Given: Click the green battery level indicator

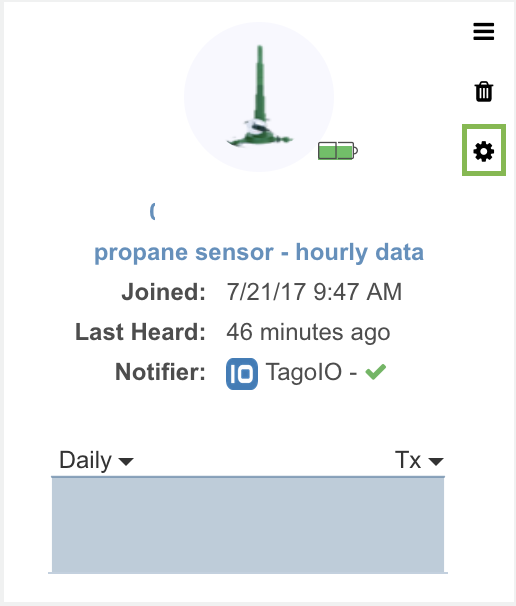Looking at the screenshot, I should [338, 151].
